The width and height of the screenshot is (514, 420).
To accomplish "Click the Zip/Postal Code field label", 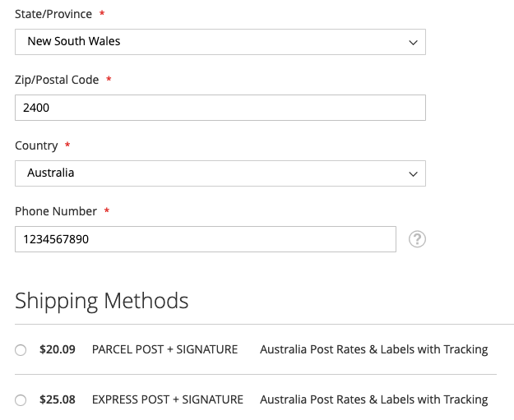I will pos(57,80).
